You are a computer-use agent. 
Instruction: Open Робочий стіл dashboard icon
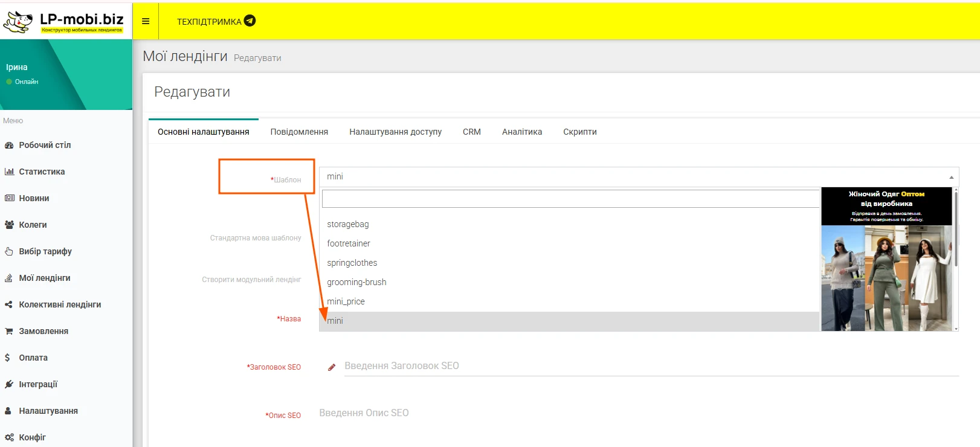[9, 145]
